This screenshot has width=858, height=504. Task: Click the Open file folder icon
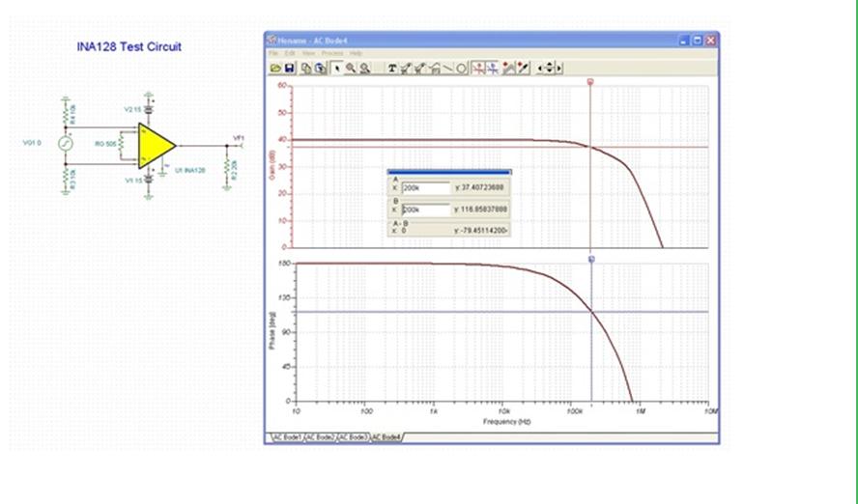tap(275, 69)
